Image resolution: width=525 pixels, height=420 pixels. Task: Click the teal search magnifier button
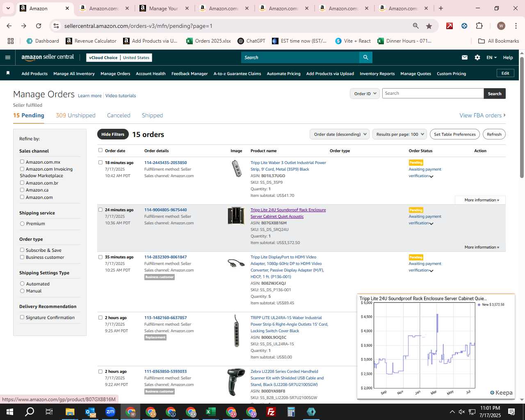[365, 57]
